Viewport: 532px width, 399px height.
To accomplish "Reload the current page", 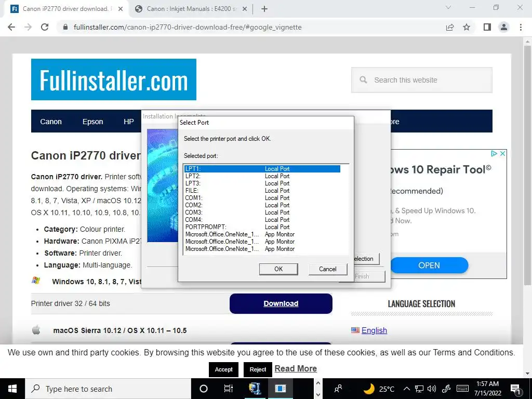I will coord(45,27).
